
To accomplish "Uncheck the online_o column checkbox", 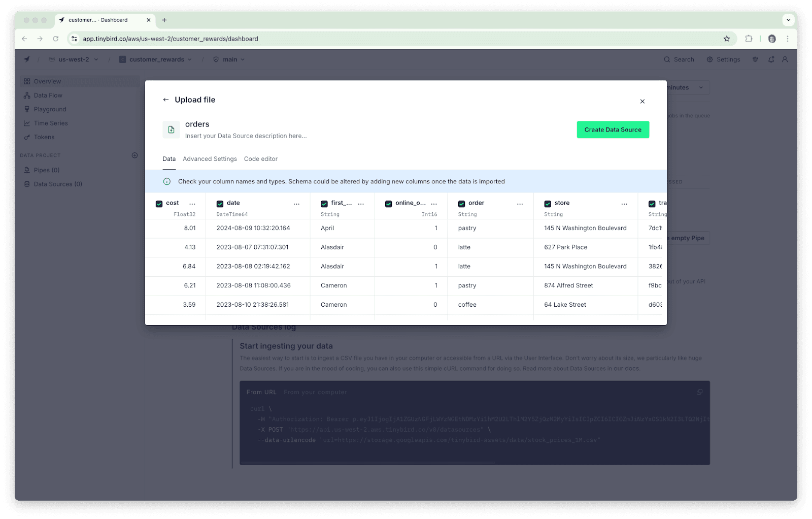I will tap(389, 204).
